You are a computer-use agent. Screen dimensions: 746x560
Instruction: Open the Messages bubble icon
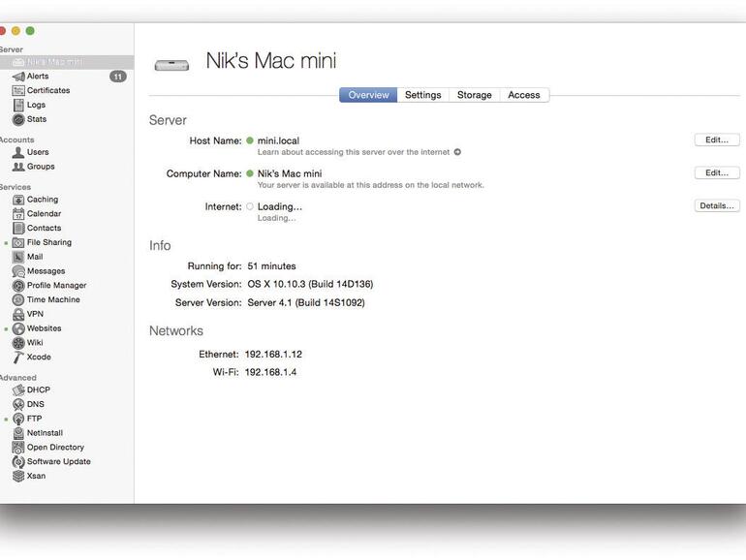click(18, 271)
